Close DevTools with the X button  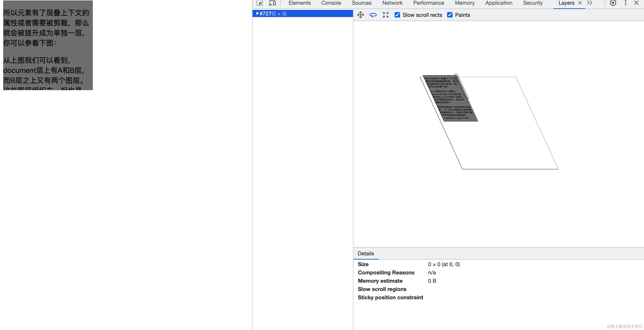[637, 3]
